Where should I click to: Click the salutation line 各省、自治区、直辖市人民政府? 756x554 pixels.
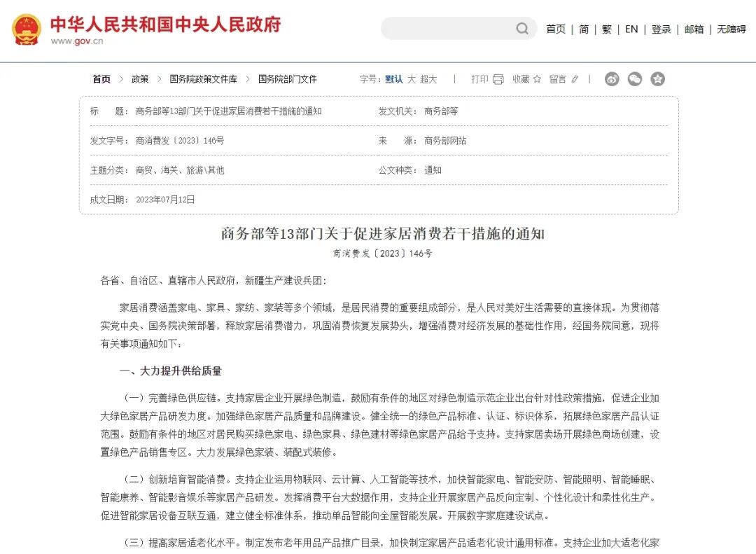pos(213,280)
